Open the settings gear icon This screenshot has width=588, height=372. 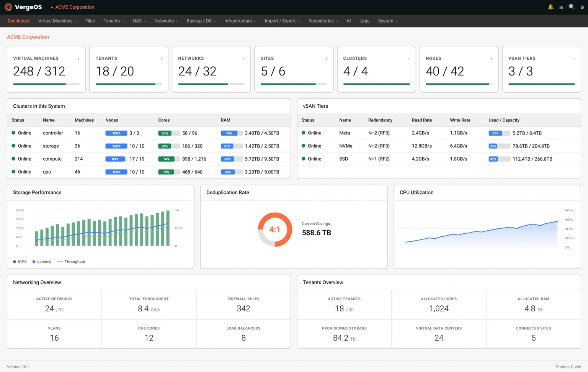[x=582, y=7]
